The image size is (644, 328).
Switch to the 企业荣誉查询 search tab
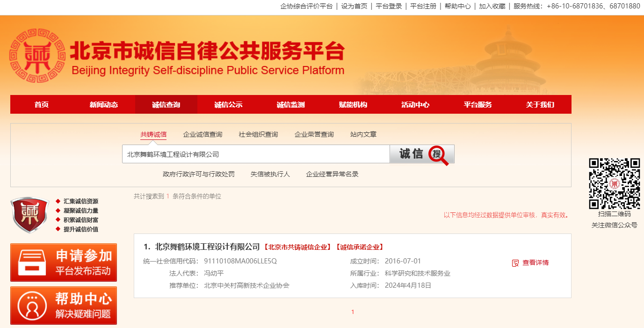[314, 135]
